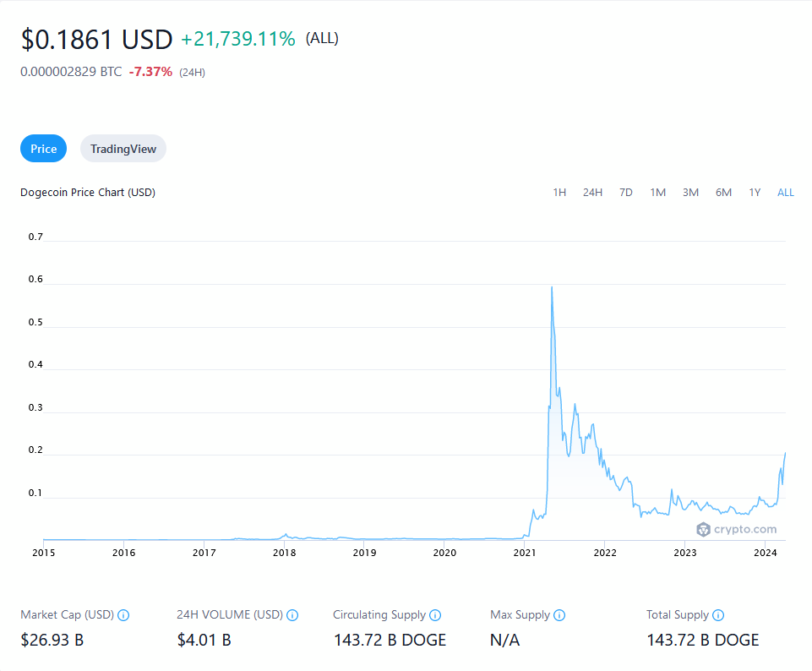Select the Price chart tab
This screenshot has height=671, width=812.
(43, 149)
